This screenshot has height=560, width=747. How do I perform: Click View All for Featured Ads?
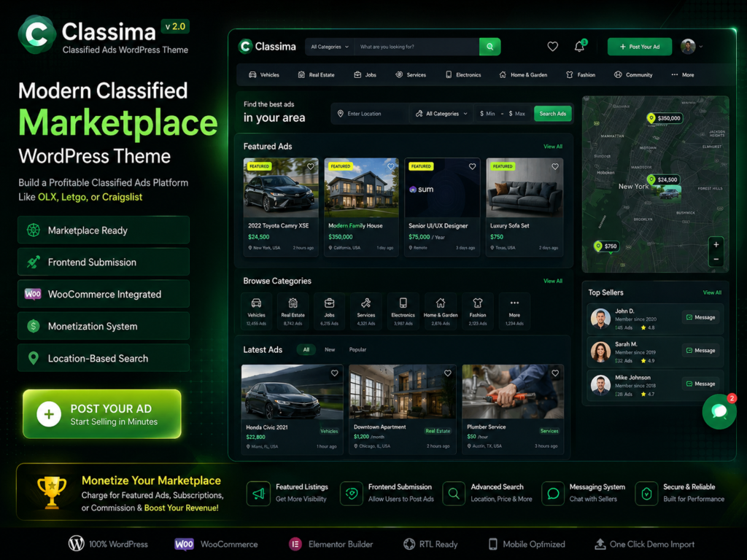click(553, 147)
